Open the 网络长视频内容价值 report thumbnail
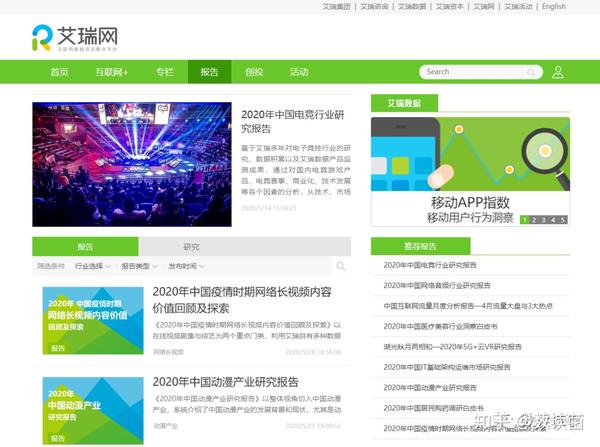Viewport: 600px width, 447px height. tap(93, 321)
